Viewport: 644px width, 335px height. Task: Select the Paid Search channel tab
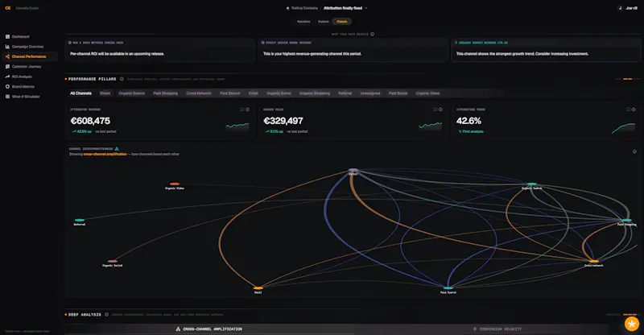click(x=230, y=93)
